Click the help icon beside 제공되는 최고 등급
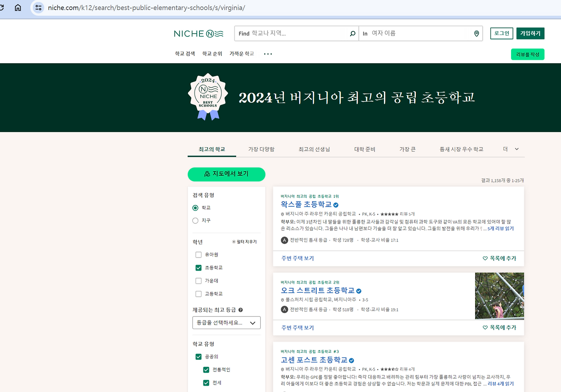This screenshot has width=561, height=392. click(241, 310)
